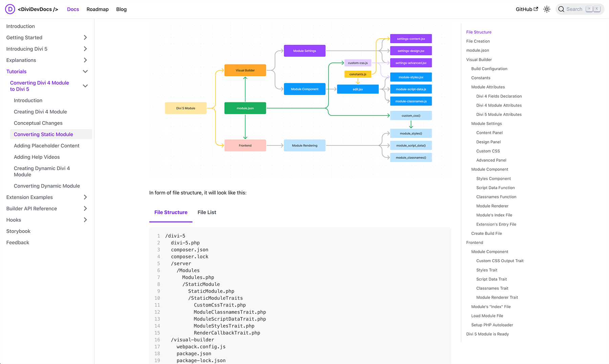The height and width of the screenshot is (364, 609).
Task: Switch to the File List tab
Action: 207,212
